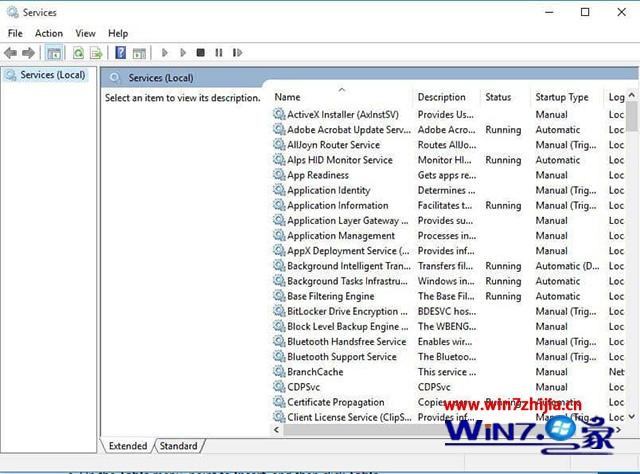Image resolution: width=640 pixels, height=474 pixels.
Task: Click the gear icon beside AllJoyn Router Service
Action: 279,145
